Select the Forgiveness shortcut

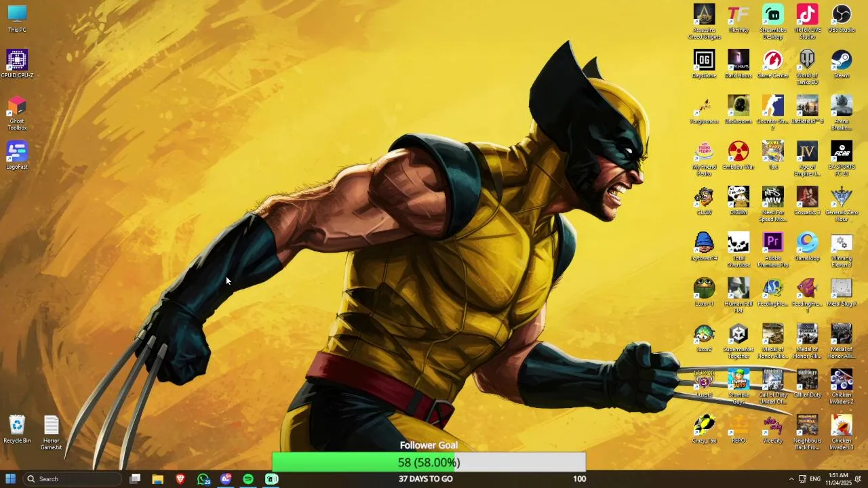point(704,109)
